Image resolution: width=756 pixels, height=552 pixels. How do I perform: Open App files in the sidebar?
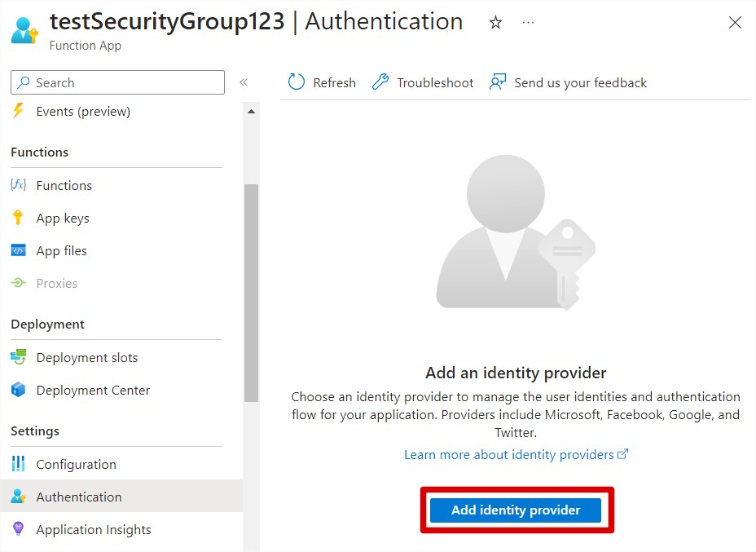(61, 251)
